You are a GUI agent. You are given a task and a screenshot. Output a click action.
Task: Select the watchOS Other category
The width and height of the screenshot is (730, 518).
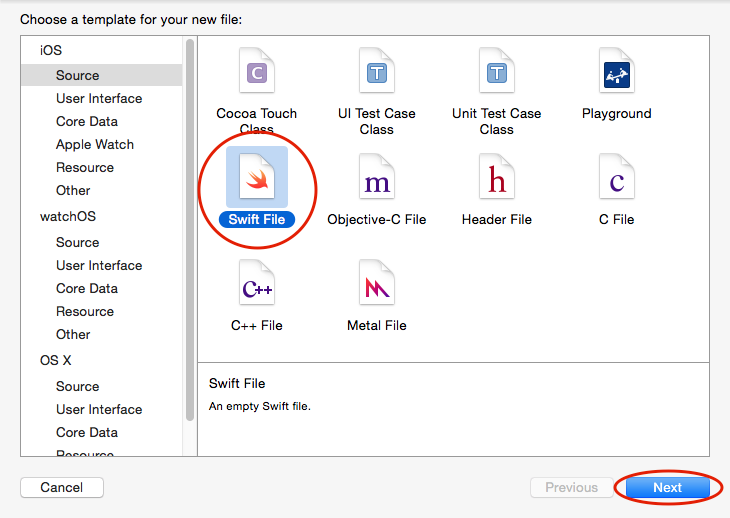[x=73, y=334]
